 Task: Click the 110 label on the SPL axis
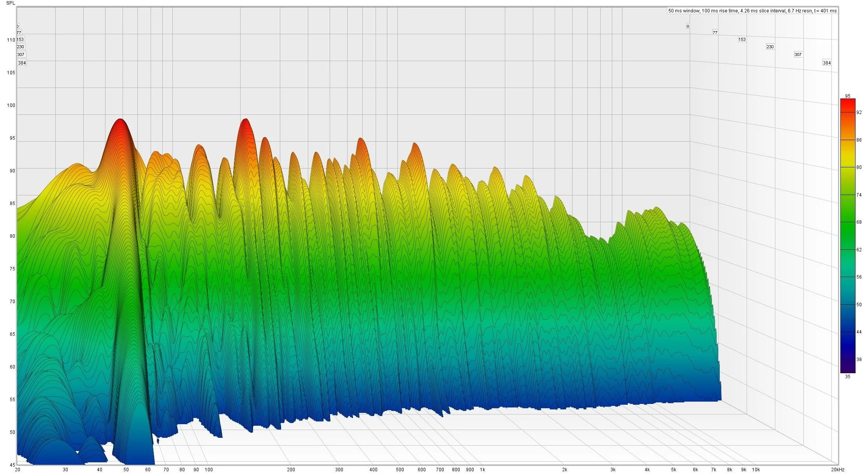click(x=11, y=40)
